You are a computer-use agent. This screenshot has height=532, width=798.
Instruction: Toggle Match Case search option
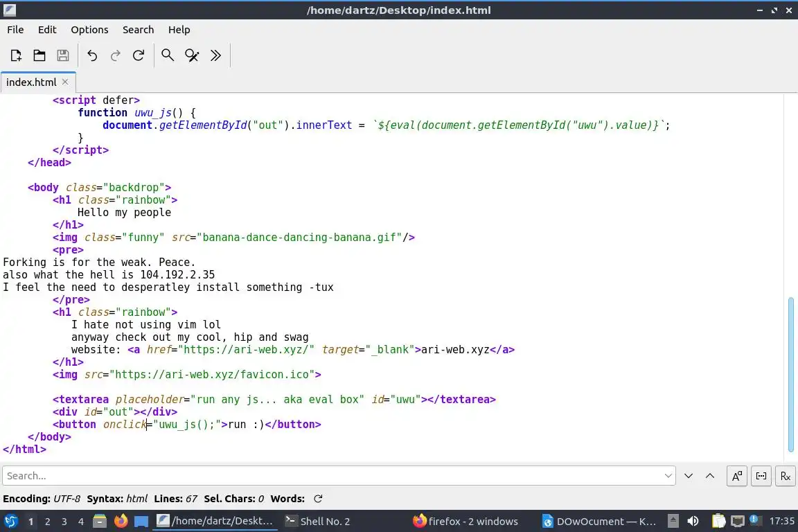[737, 476]
